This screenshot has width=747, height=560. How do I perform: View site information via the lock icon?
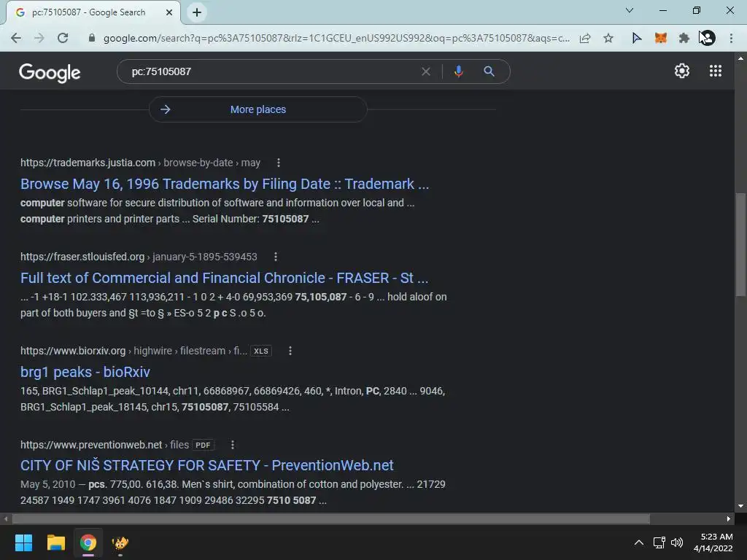tap(92, 38)
